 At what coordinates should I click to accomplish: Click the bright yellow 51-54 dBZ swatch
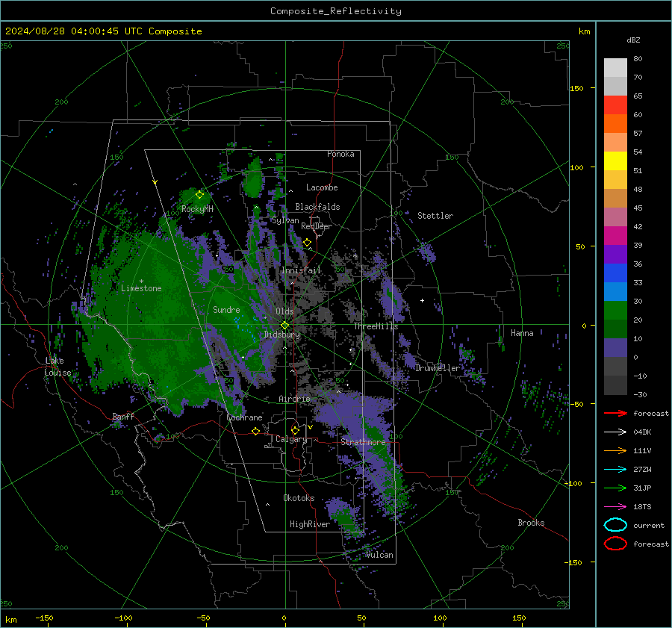[615, 161]
